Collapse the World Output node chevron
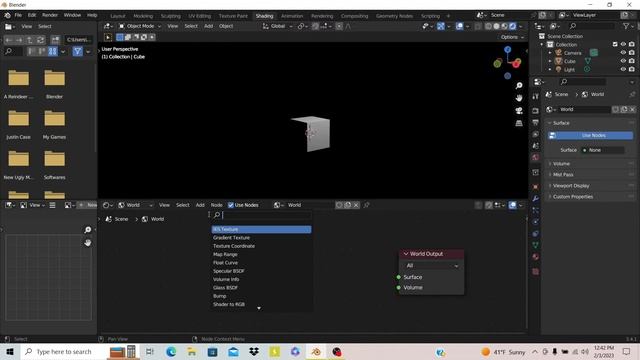 pyautogui.click(x=406, y=254)
